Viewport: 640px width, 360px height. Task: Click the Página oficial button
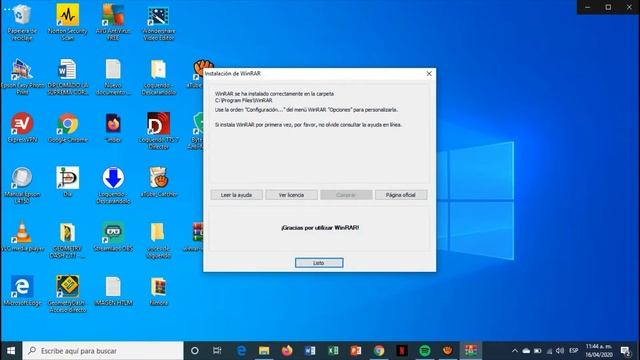click(x=401, y=195)
